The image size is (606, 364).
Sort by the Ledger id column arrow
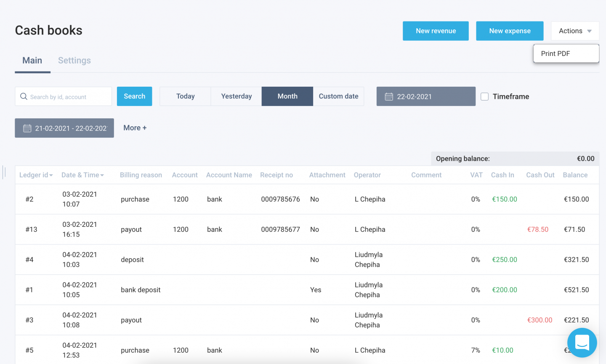[x=51, y=175]
